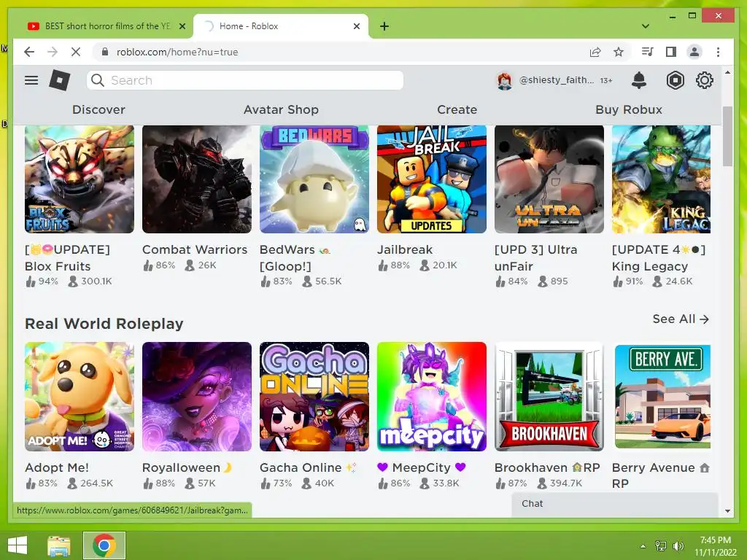Open the Roblox hamburger navigation menu
This screenshot has width=747, height=560.
tap(31, 80)
